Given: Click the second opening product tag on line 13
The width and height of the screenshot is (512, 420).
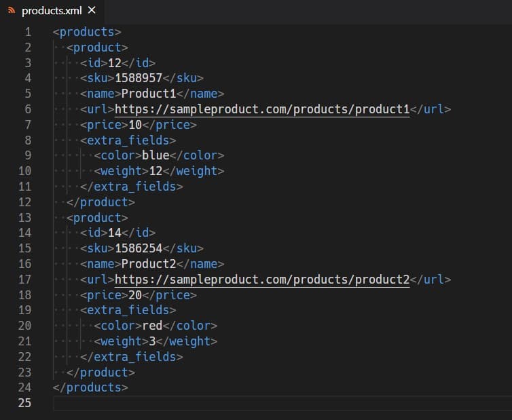Looking at the screenshot, I should tap(97, 218).
